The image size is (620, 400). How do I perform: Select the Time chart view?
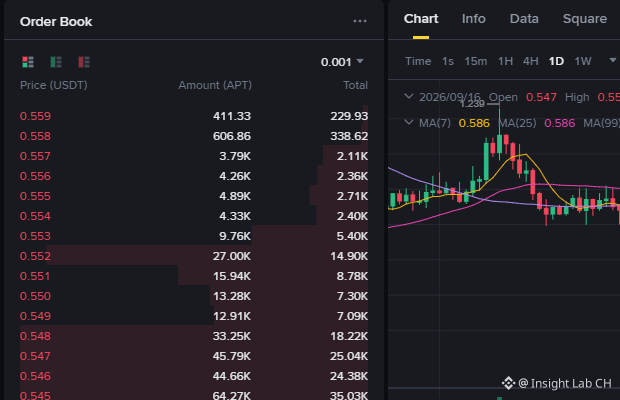[418, 61]
